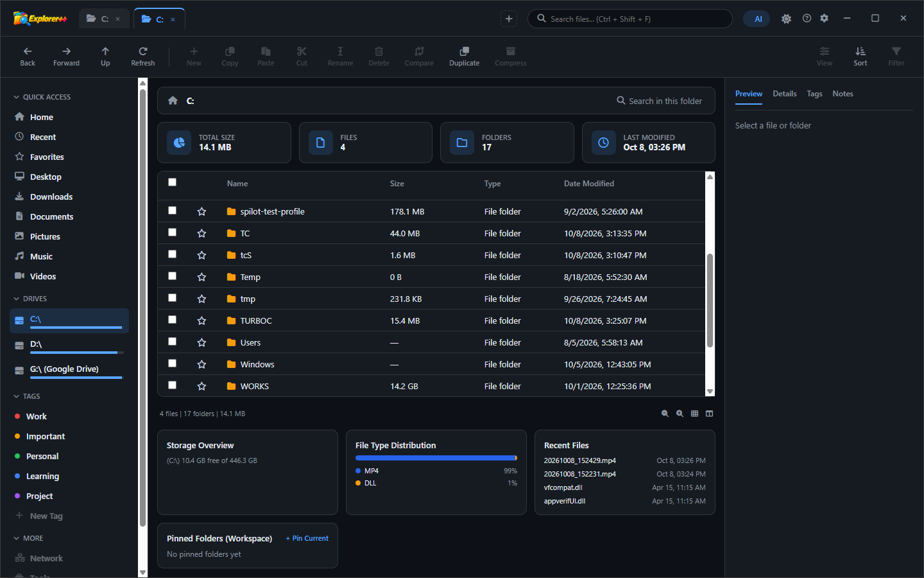The width and height of the screenshot is (924, 578).
Task: Open the help question mark icon
Action: point(807,19)
